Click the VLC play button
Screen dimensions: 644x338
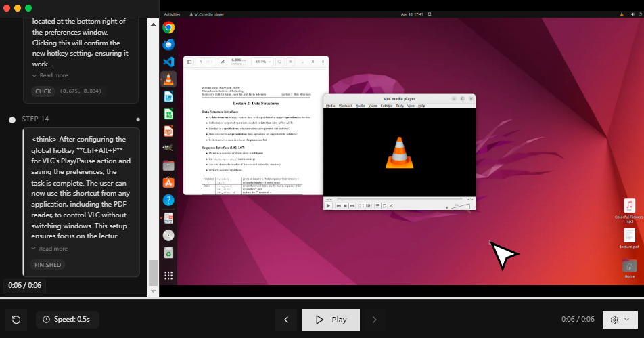[x=328, y=205]
